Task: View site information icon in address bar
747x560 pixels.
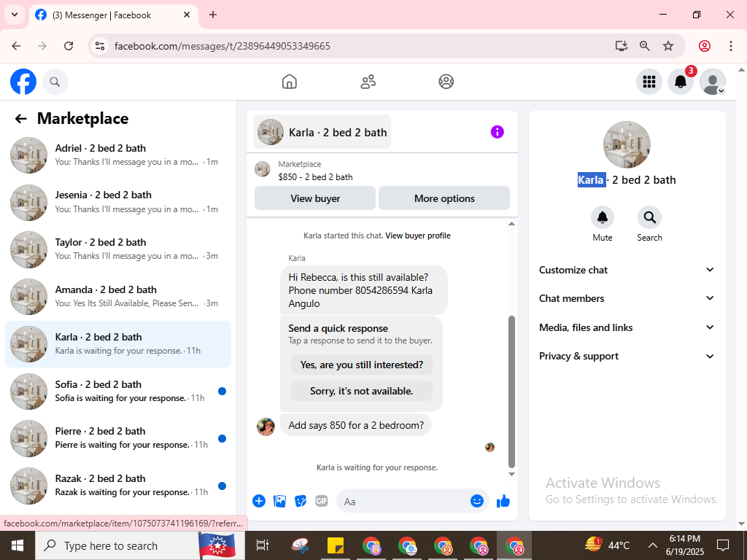Action: coord(99,46)
